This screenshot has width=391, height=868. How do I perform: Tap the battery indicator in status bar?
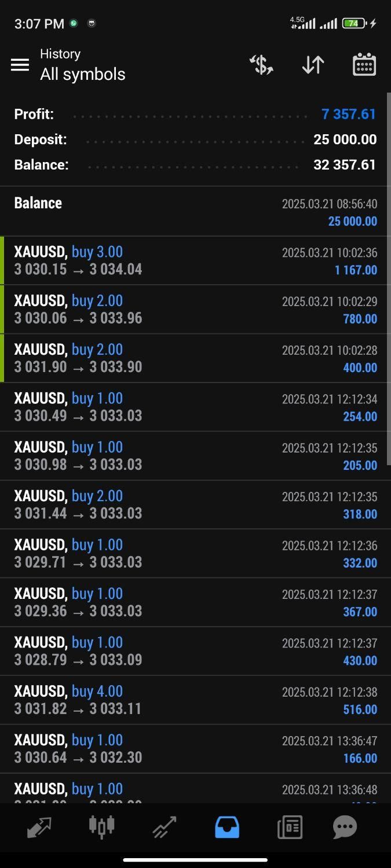[x=355, y=24]
